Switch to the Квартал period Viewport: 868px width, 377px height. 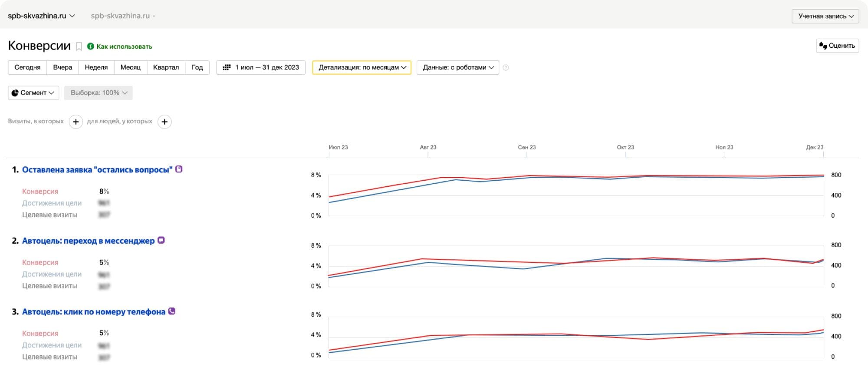[166, 68]
